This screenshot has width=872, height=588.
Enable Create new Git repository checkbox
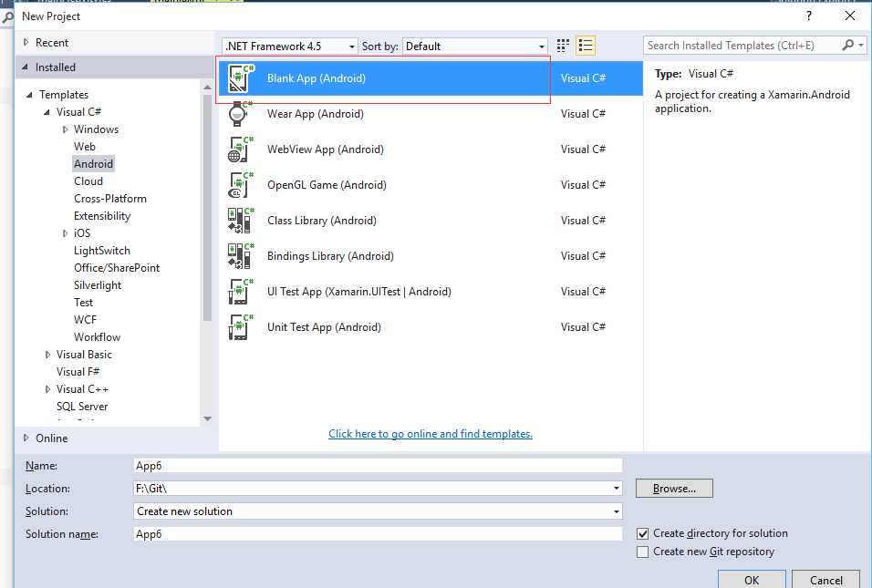[642, 552]
